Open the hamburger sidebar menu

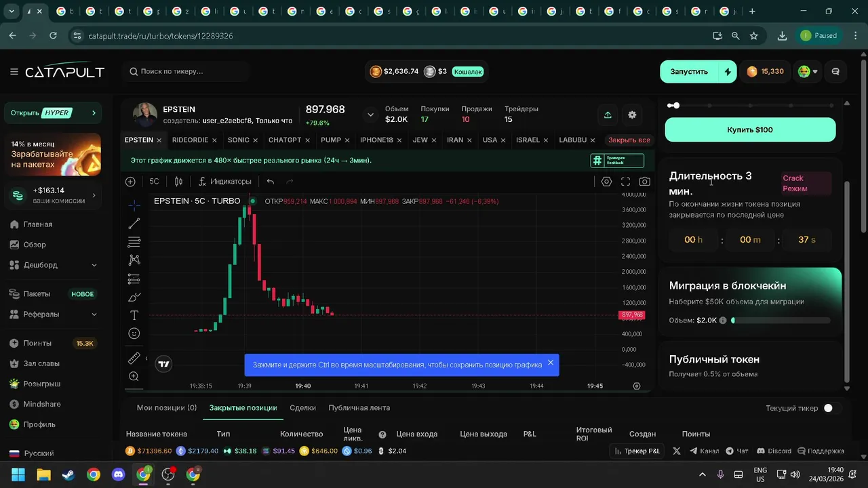14,72
